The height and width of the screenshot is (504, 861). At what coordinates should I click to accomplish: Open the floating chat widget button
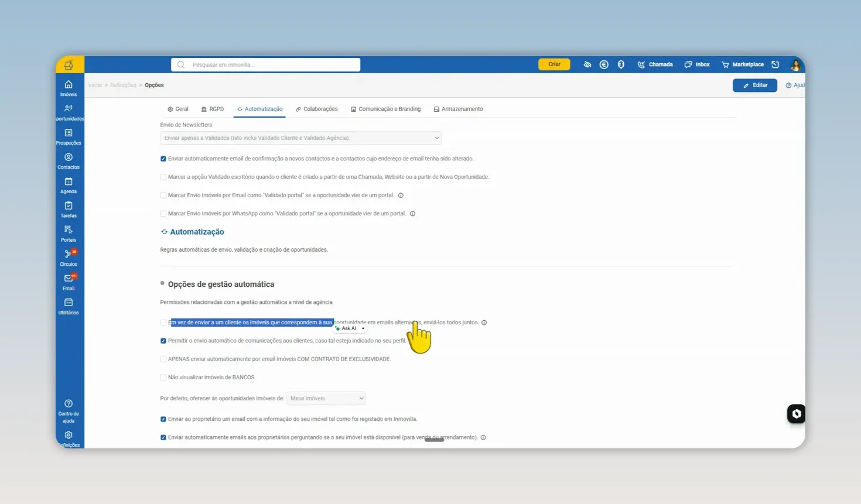point(796,414)
